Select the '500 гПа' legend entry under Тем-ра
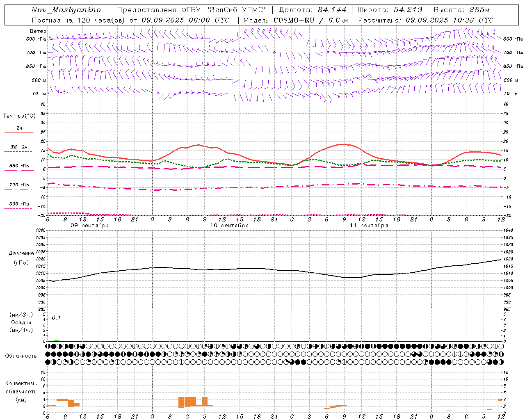This screenshot has width=525, height=420. (x=19, y=204)
